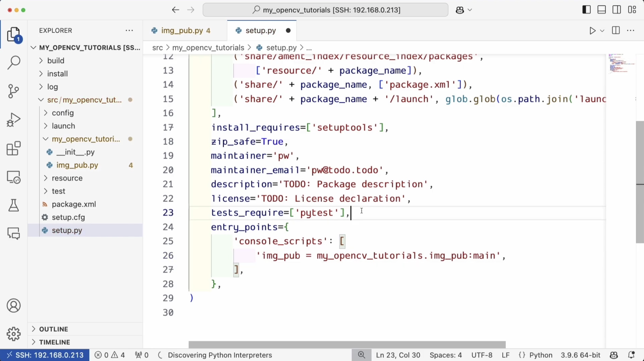Click the Split Editor Right icon

tap(616, 31)
